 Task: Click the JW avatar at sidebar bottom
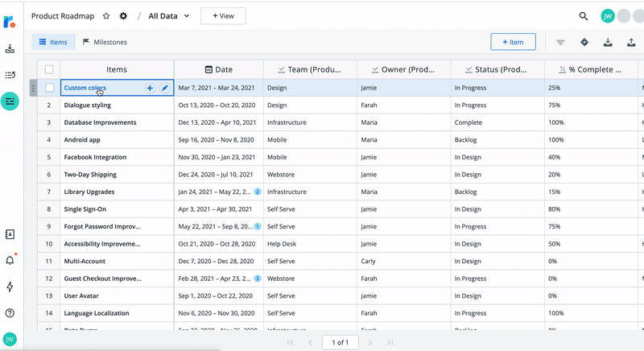point(10,340)
